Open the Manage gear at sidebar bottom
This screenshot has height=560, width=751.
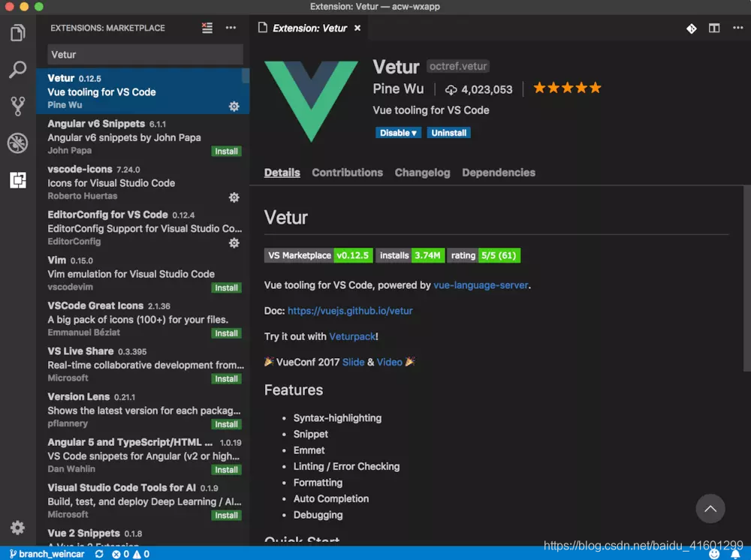tap(18, 528)
